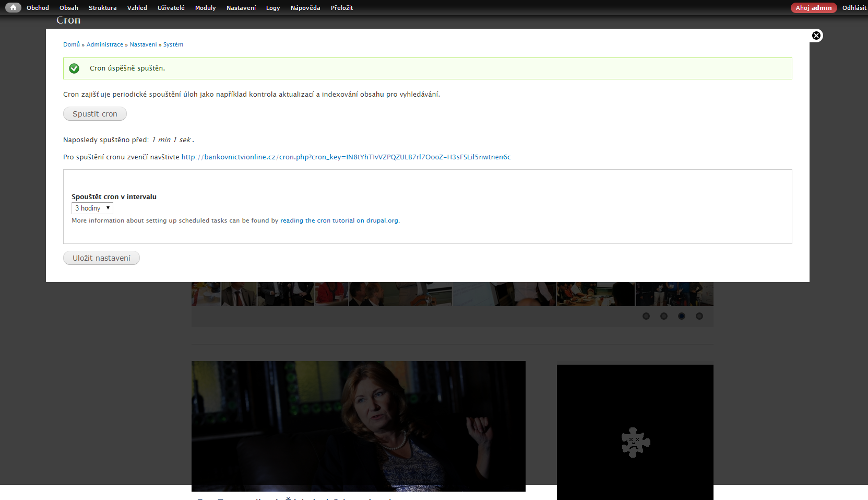Click the home icon in admin toolbar
This screenshot has width=868, height=500.
[13, 8]
